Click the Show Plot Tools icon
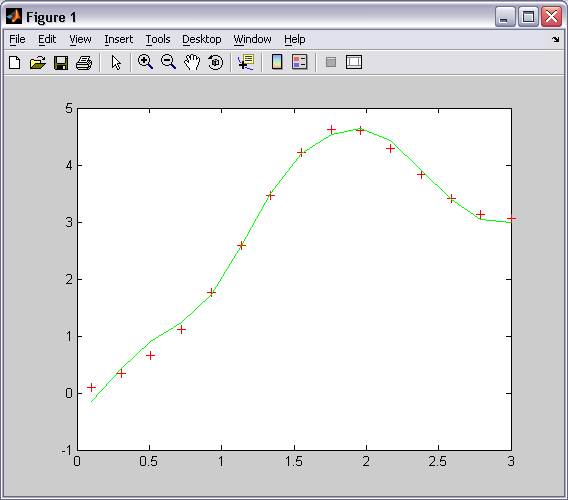The width and height of the screenshot is (568, 500). (354, 62)
